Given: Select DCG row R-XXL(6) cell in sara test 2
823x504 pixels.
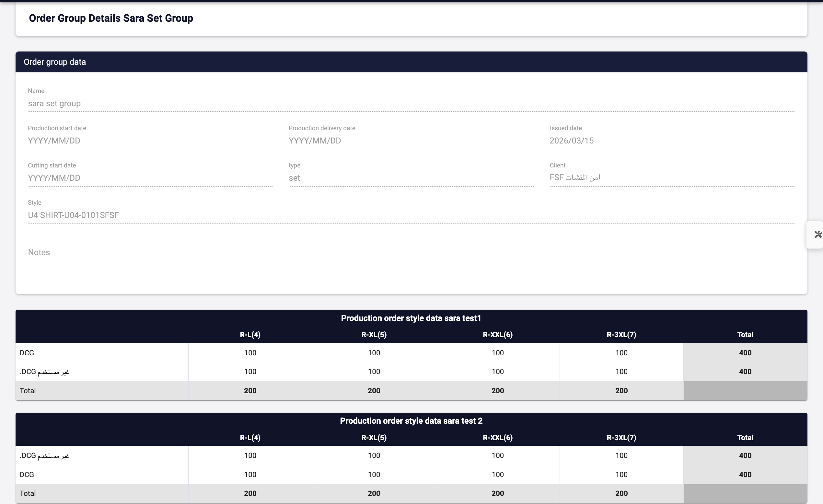Looking at the screenshot, I should (497, 475).
